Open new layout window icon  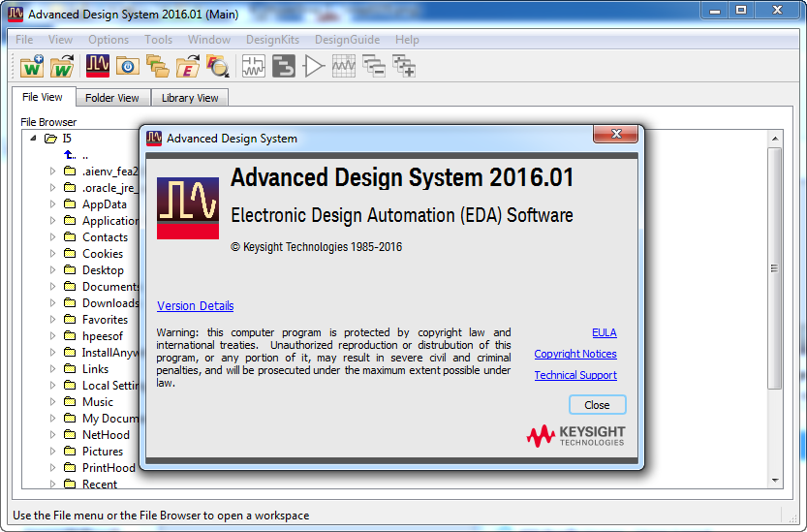coord(284,66)
